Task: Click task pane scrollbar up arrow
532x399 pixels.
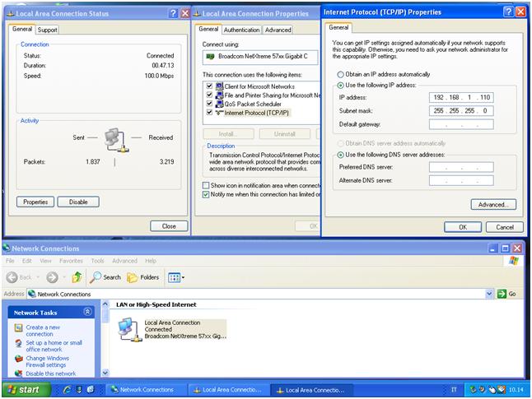Action: pos(105,304)
